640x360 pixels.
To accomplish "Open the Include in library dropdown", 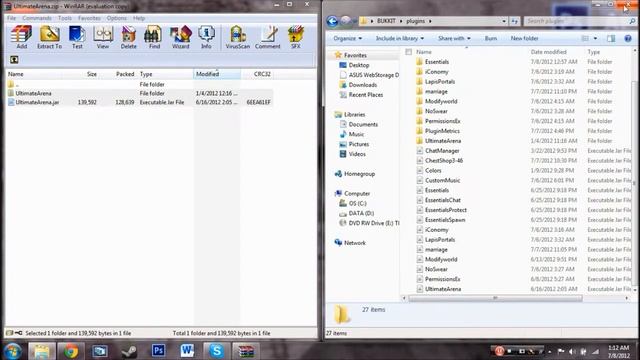I will point(400,38).
